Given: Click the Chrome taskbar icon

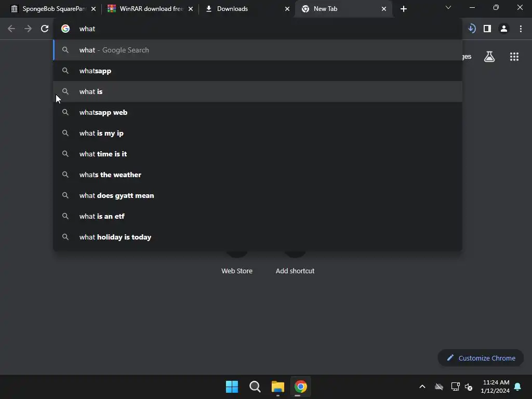Looking at the screenshot, I should click(x=301, y=387).
